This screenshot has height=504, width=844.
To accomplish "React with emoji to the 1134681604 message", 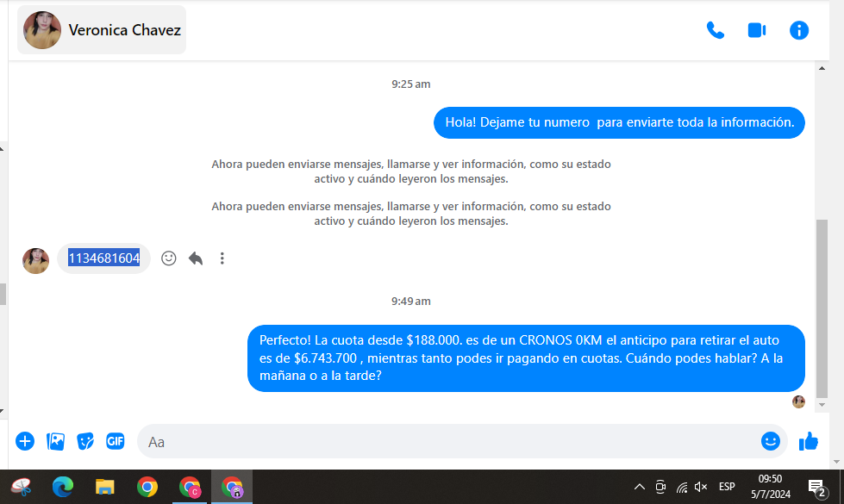I will click(x=168, y=258).
